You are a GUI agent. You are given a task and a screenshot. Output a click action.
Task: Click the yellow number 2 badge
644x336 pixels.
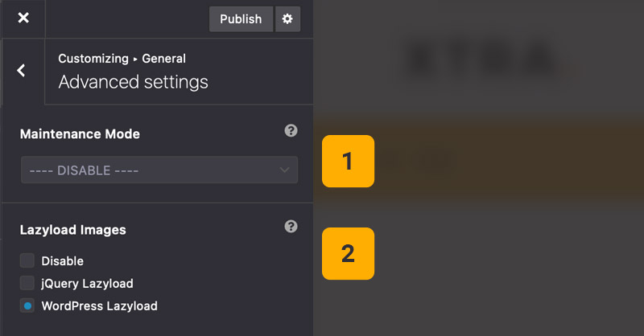(x=348, y=253)
